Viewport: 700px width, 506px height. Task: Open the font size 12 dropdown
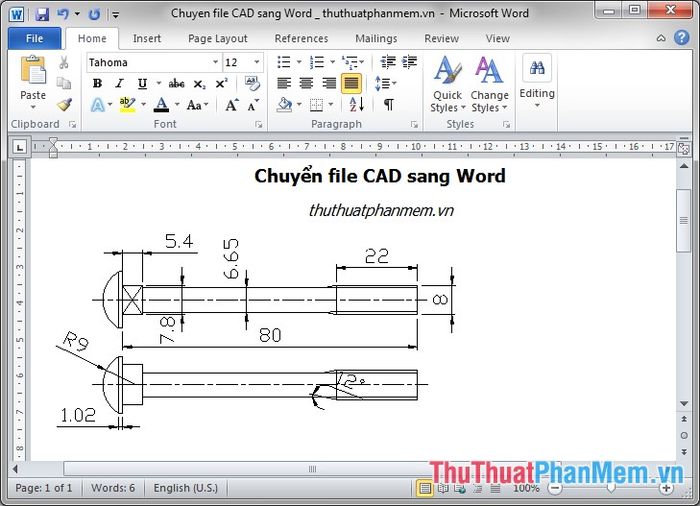[257, 62]
